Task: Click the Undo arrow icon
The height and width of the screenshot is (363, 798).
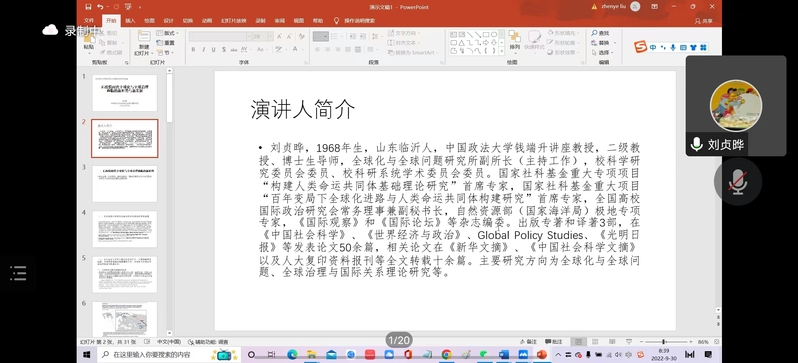Action: (100, 7)
